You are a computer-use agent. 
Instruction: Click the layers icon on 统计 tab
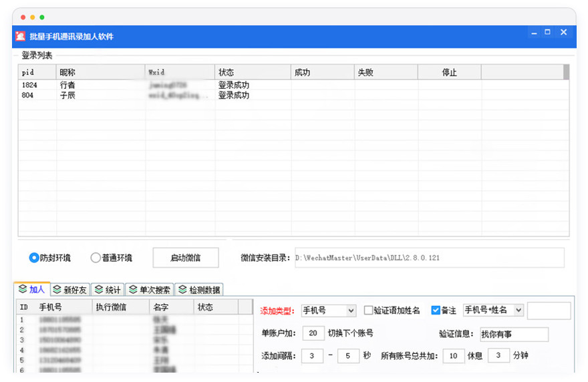(x=99, y=289)
